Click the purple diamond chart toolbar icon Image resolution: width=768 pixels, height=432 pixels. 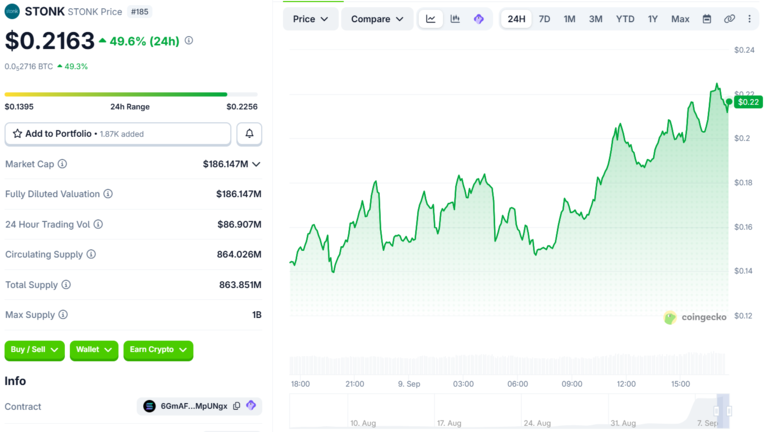[x=479, y=19]
